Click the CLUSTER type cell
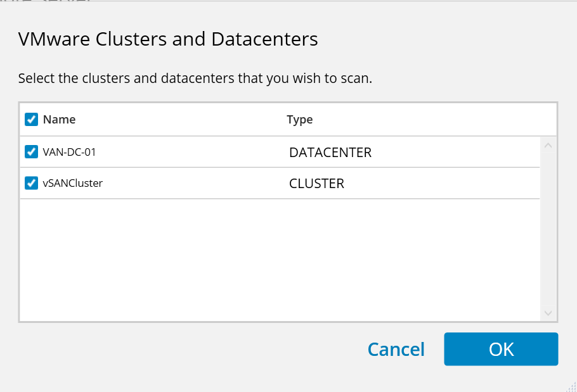Image resolution: width=577 pixels, height=392 pixels. [x=316, y=184]
